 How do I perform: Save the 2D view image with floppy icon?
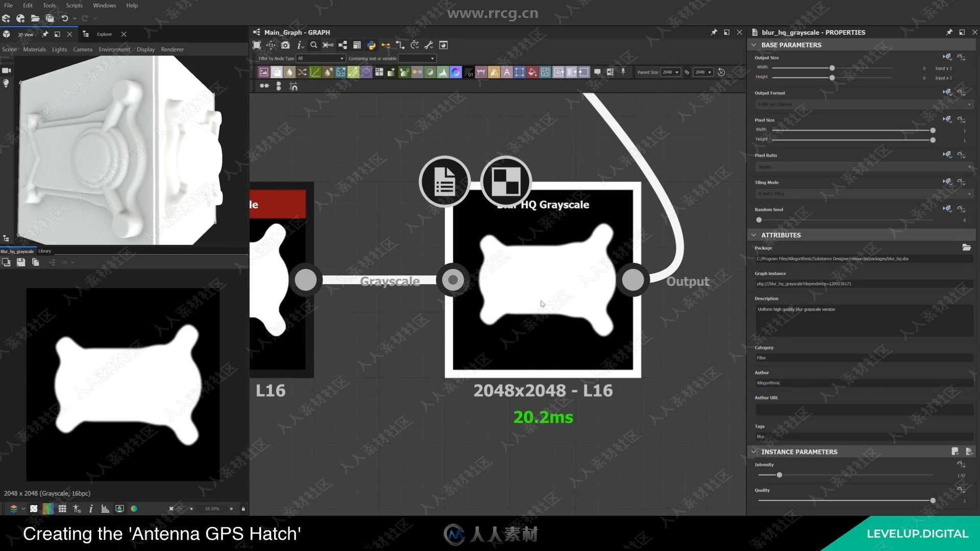click(21, 262)
